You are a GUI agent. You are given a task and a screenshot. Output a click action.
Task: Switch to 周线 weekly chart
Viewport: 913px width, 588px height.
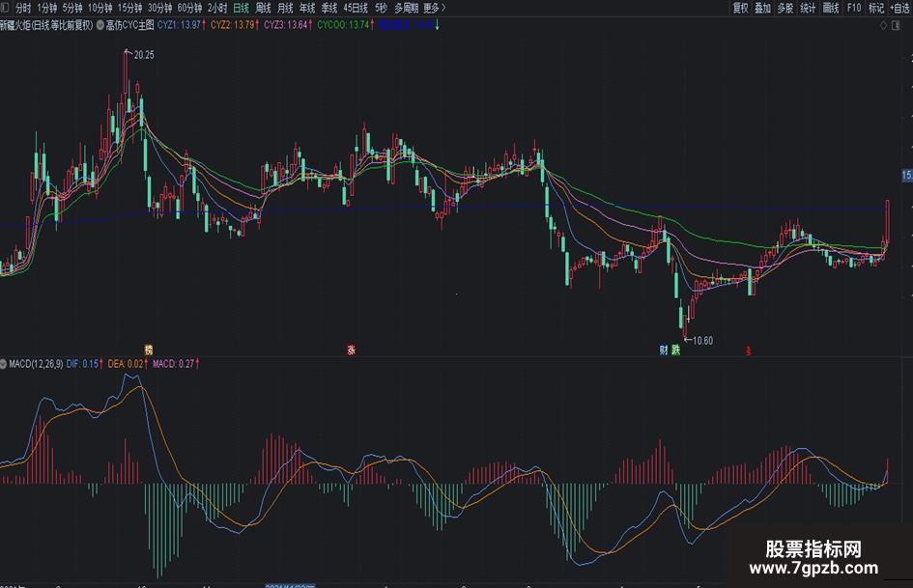(x=263, y=8)
